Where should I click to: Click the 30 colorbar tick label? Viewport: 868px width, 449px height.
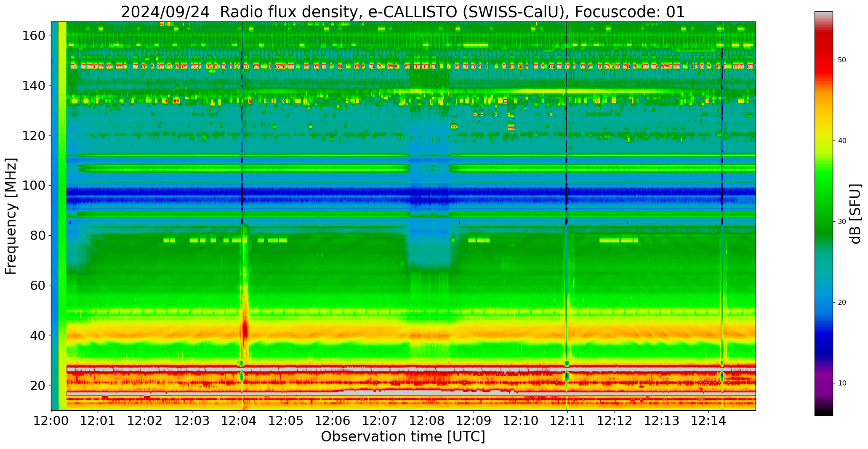[842, 222]
